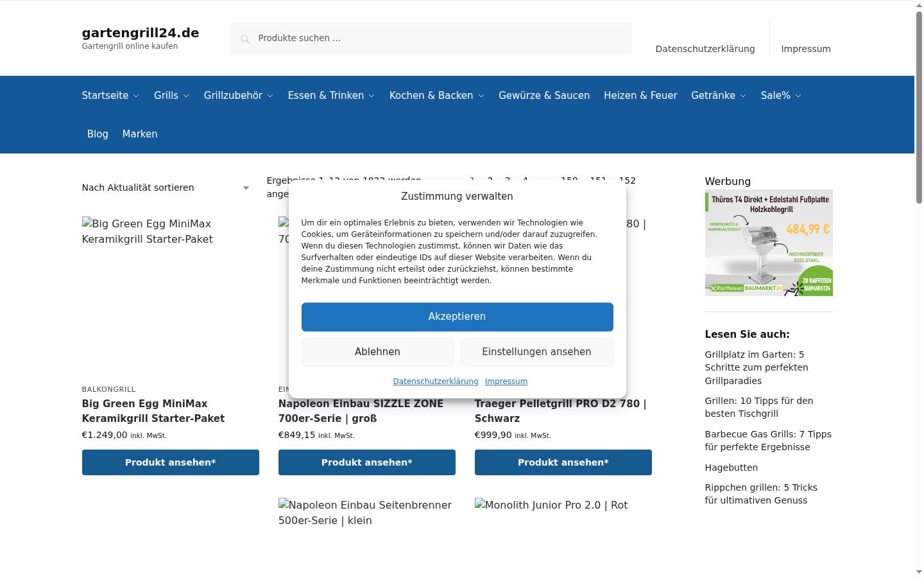The width and height of the screenshot is (924, 578).
Task: Open Napoleon Einbau SIZZLE ZONE title
Action: [x=361, y=411]
